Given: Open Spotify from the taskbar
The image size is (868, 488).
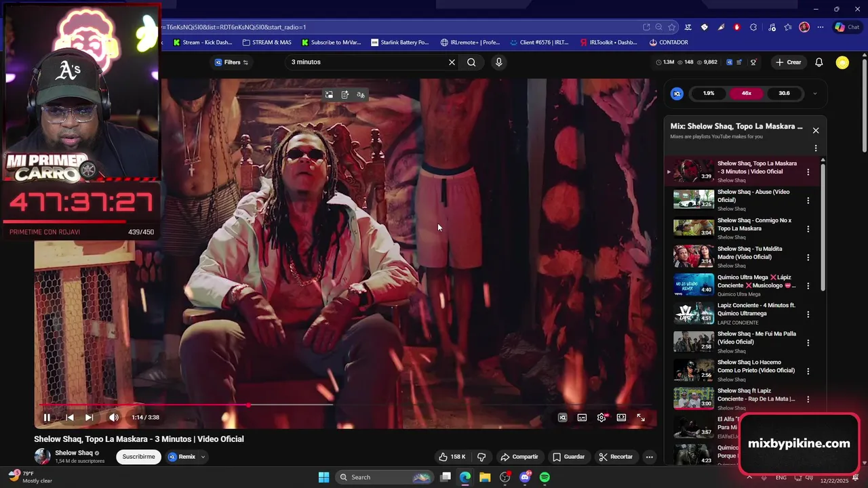Looking at the screenshot, I should (x=545, y=477).
